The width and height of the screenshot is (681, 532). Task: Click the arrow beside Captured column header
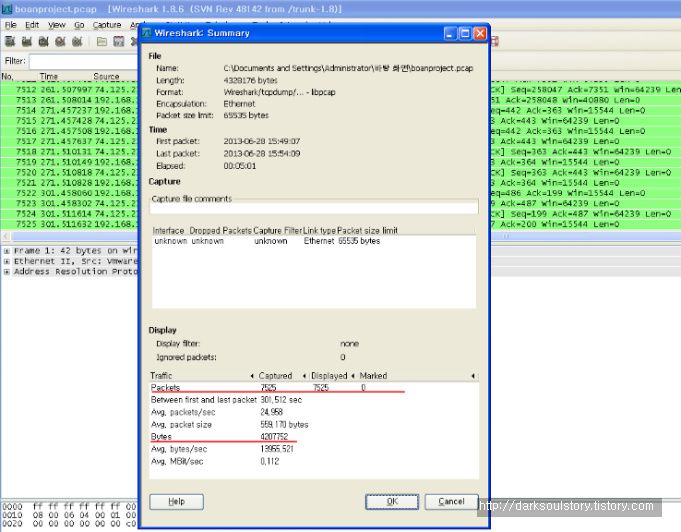(304, 376)
